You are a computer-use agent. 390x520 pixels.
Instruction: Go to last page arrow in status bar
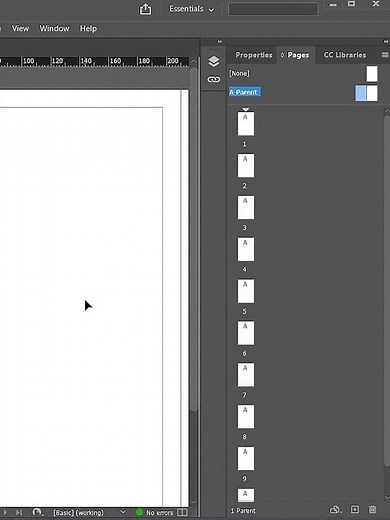tap(19, 512)
